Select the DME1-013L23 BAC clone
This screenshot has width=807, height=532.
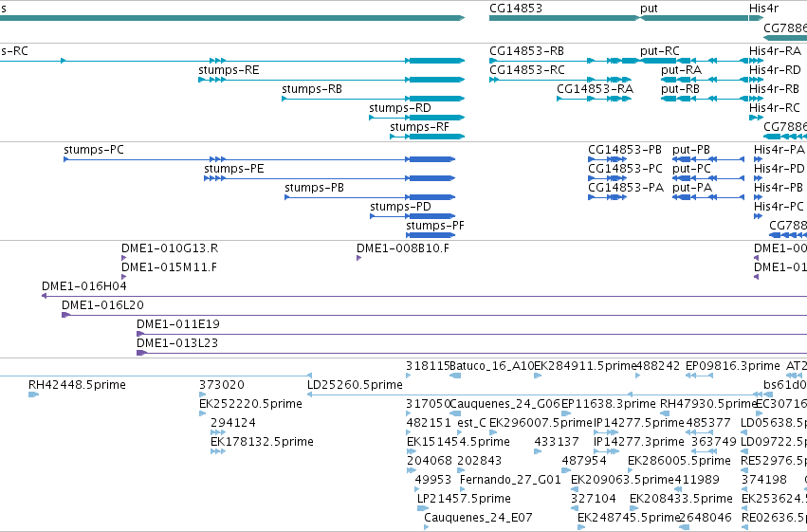point(471,353)
